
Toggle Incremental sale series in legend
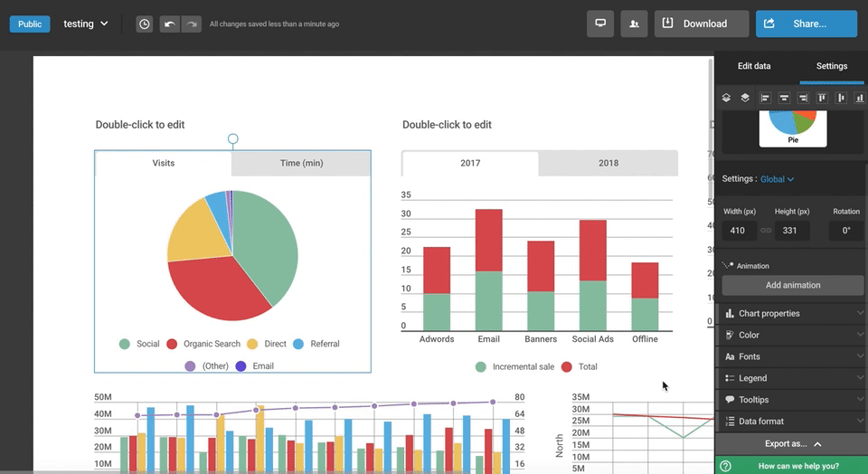(x=514, y=366)
